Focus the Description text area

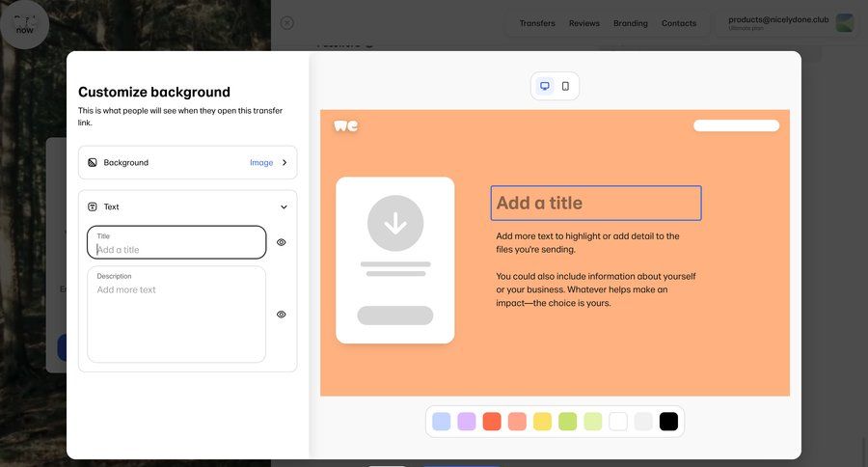coord(176,315)
